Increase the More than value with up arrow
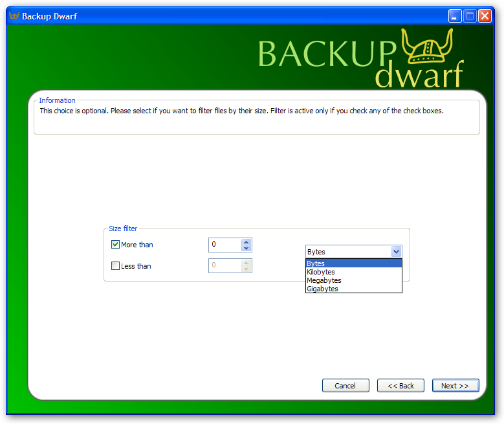 click(x=247, y=242)
